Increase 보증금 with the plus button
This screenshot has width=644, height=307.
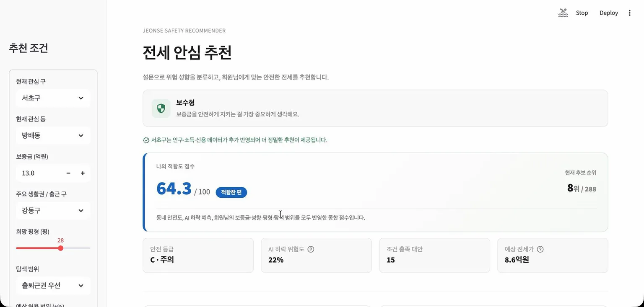[83, 173]
